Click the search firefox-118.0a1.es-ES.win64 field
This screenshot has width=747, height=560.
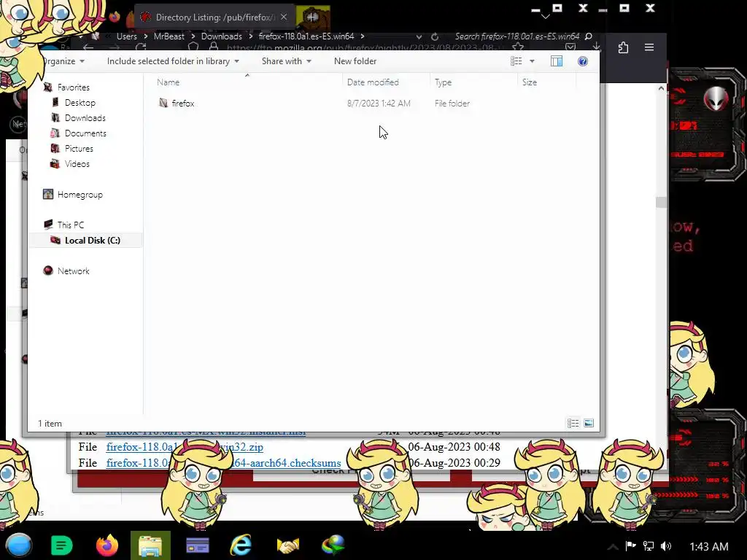point(517,36)
